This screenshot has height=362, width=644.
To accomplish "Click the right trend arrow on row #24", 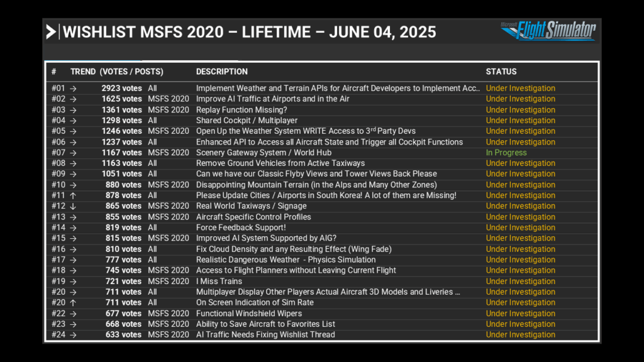I will coord(73,335).
